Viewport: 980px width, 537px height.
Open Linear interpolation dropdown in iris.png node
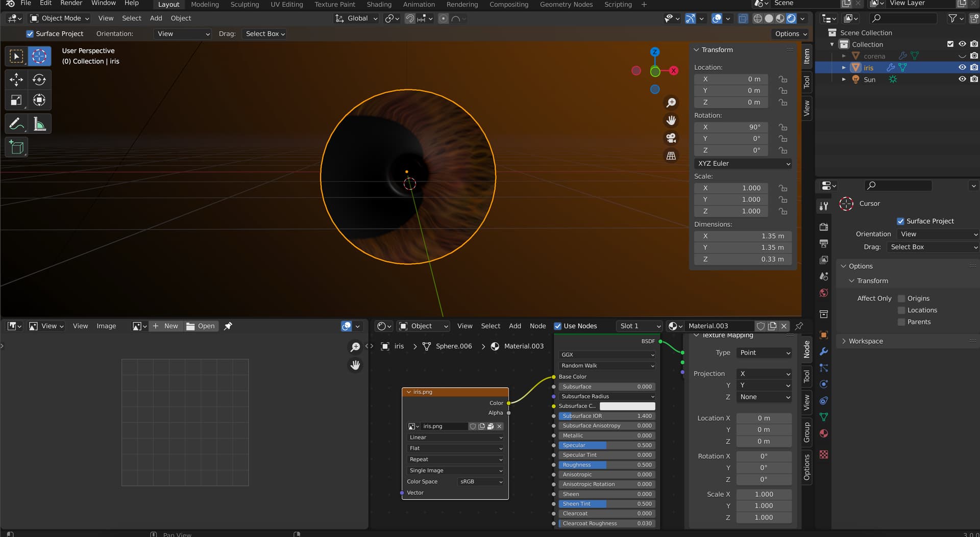pyautogui.click(x=455, y=438)
